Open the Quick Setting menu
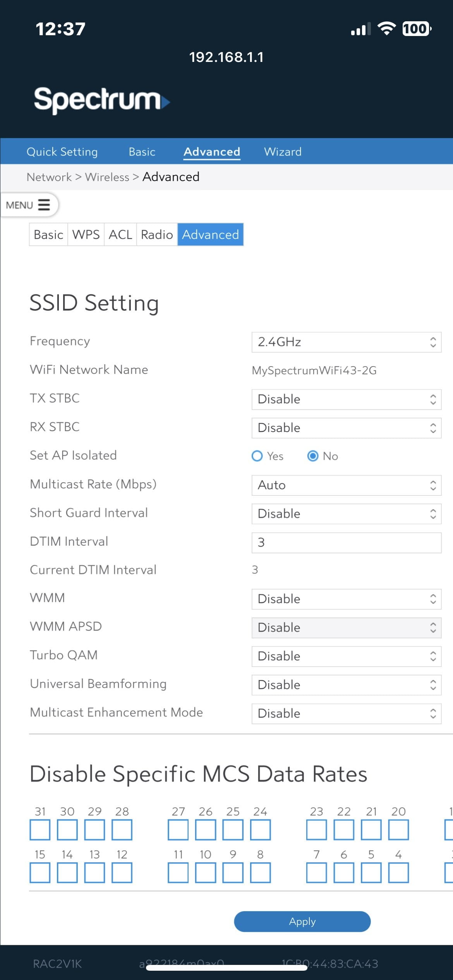This screenshot has width=453, height=980. coord(62,152)
